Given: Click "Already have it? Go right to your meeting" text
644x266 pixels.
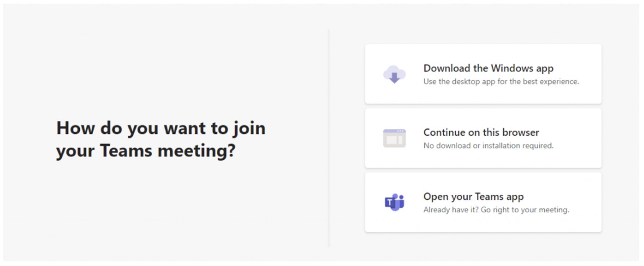Looking at the screenshot, I should pos(496,210).
